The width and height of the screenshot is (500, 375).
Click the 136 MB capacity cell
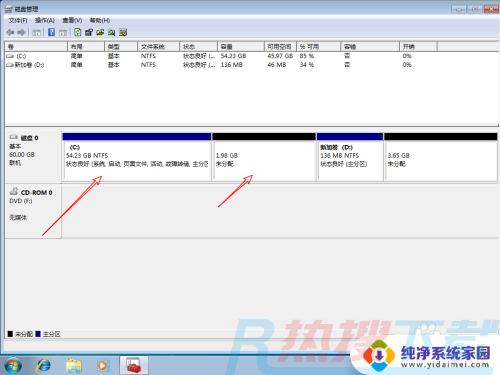click(x=231, y=65)
